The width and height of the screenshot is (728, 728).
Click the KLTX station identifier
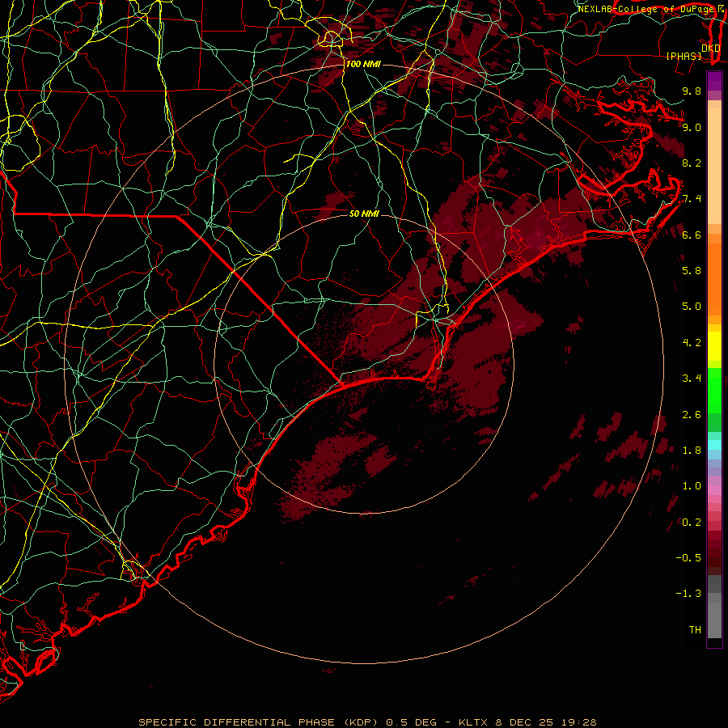[x=473, y=722]
